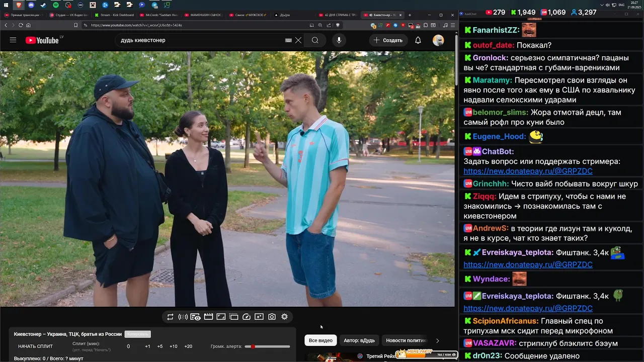Click the share icon in address bar
The height and width of the screenshot is (362, 644).
tap(329, 25)
